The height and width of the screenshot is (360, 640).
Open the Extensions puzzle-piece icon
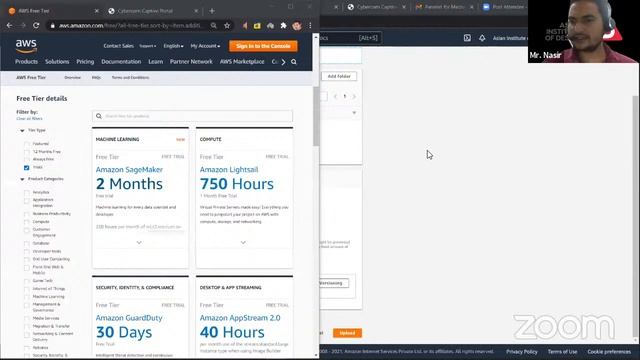click(283, 25)
